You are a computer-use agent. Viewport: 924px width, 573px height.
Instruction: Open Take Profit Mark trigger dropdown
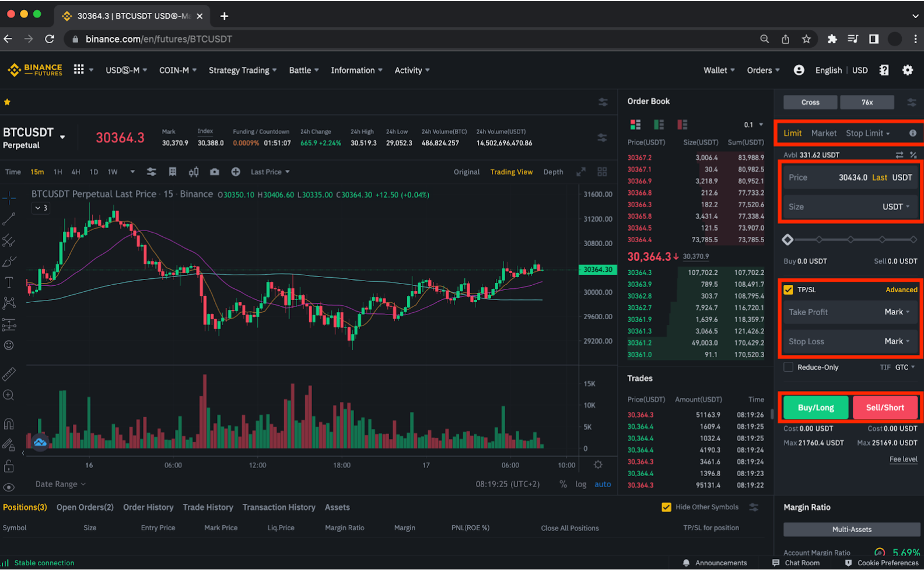[x=897, y=312]
